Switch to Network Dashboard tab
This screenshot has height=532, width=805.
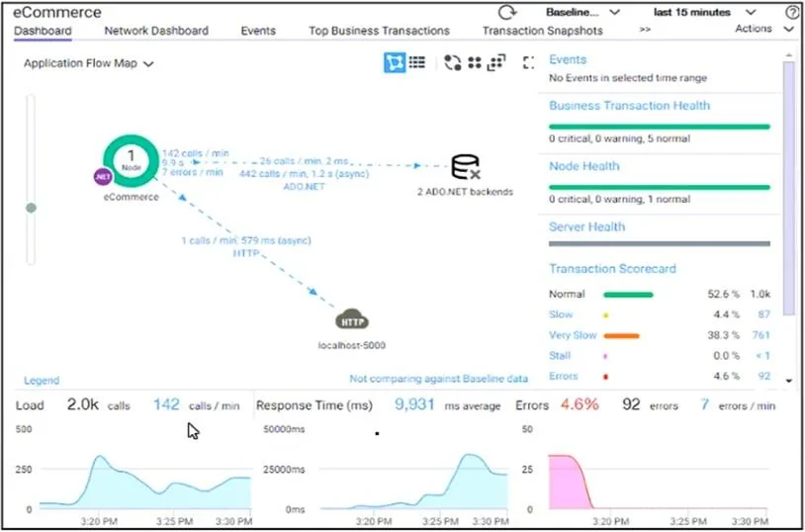[x=156, y=31]
